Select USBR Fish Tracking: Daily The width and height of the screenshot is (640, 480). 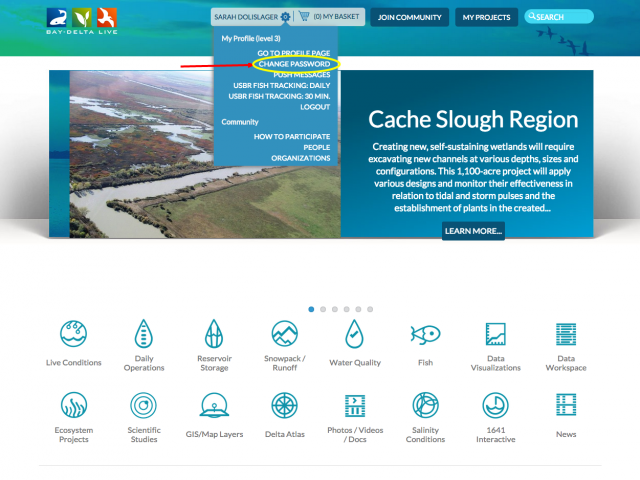[x=282, y=85]
